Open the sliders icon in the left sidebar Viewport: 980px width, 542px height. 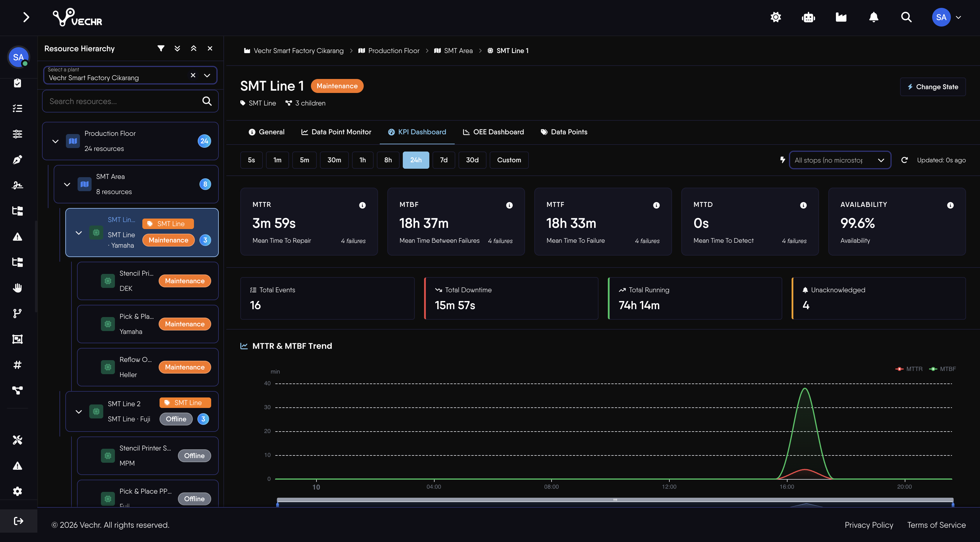17,134
